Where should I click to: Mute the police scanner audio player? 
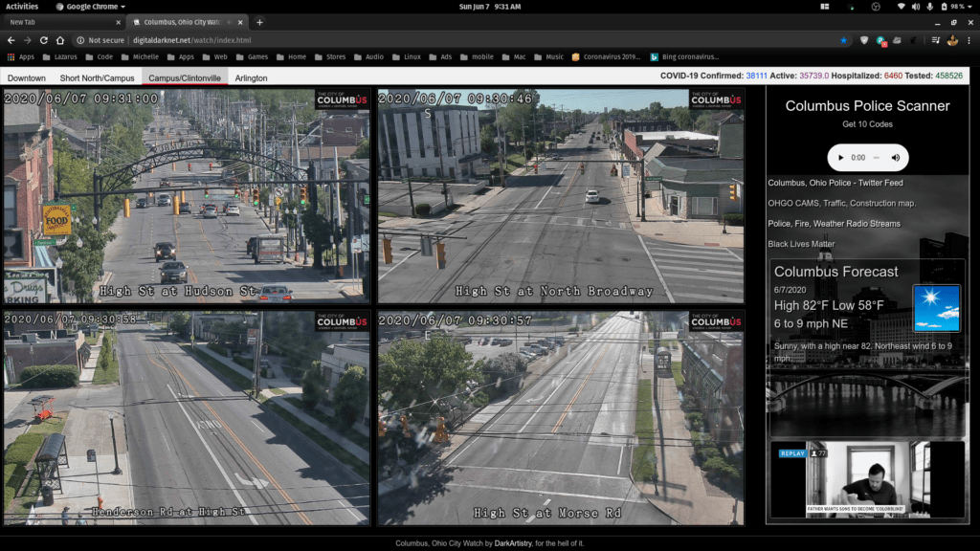[x=896, y=158]
